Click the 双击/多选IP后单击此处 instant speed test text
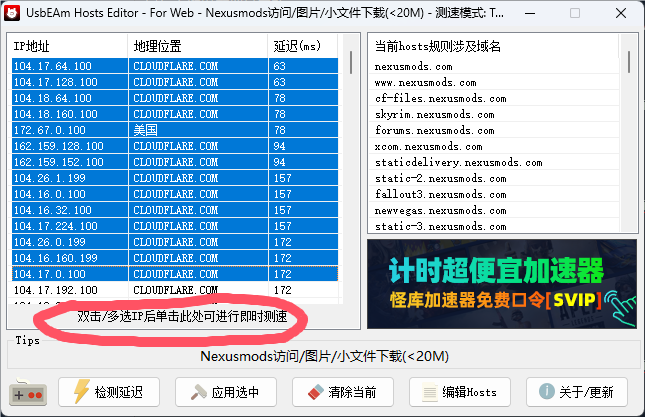645x417 pixels. pyautogui.click(x=182, y=316)
